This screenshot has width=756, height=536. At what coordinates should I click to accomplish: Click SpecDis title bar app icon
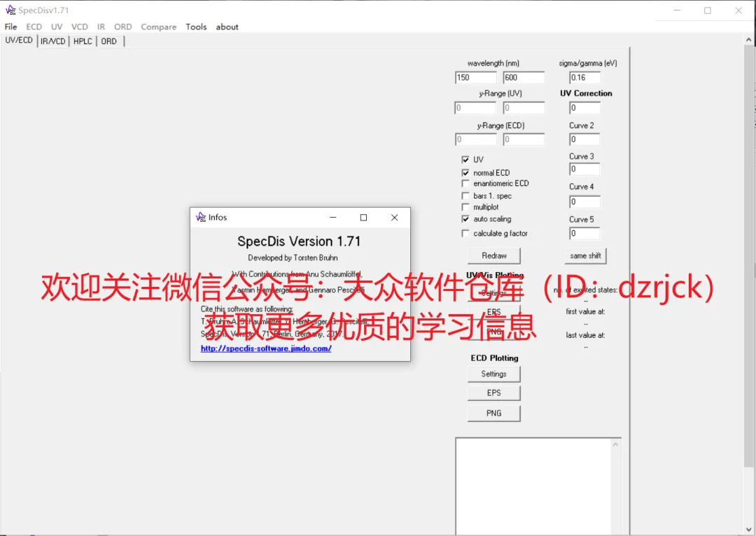tap(10, 10)
